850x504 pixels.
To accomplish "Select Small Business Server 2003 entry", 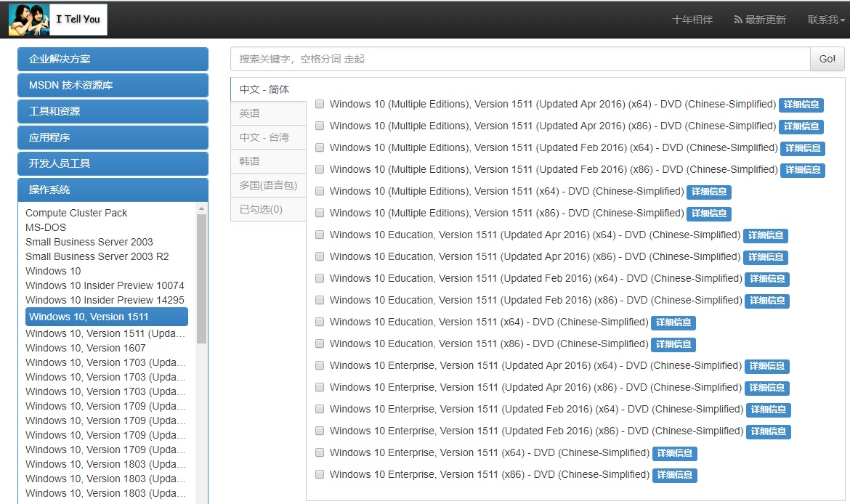I will point(89,242).
